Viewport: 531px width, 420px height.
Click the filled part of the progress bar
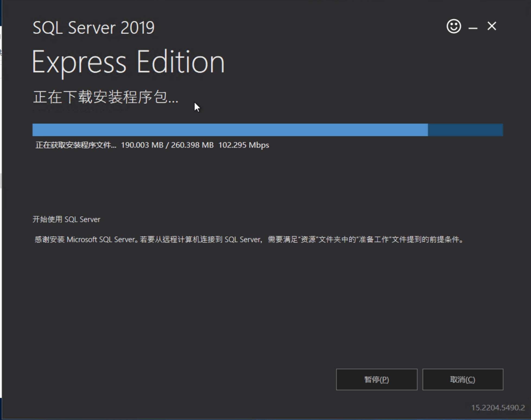coord(230,130)
